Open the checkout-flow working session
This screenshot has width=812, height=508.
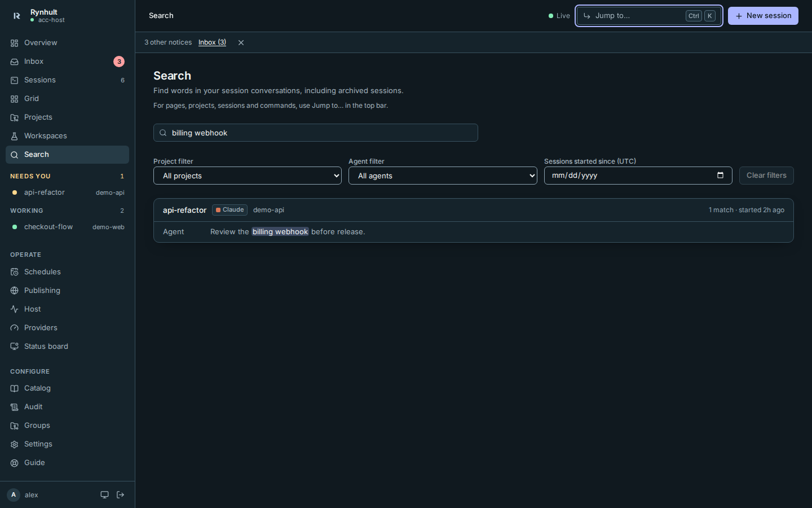67,227
